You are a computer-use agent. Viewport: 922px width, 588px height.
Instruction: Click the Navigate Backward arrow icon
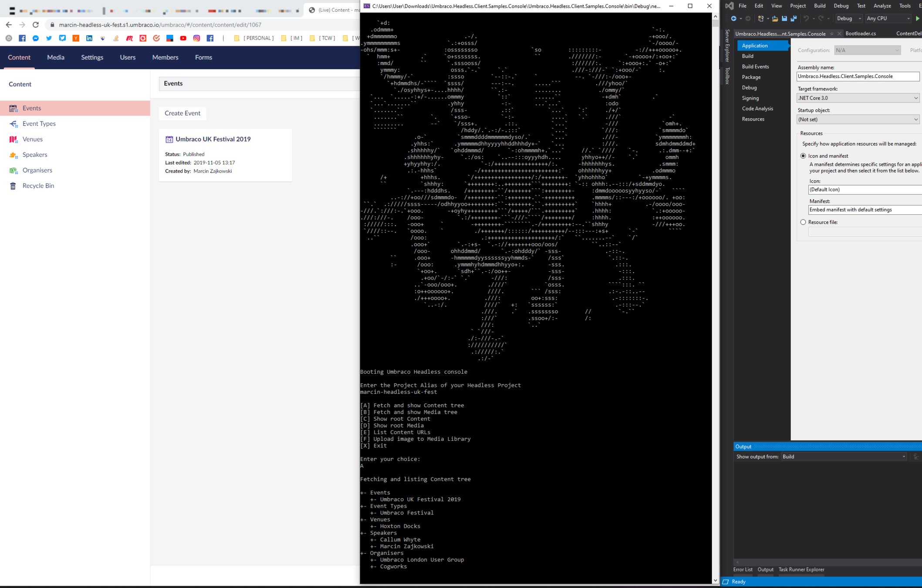click(x=734, y=19)
